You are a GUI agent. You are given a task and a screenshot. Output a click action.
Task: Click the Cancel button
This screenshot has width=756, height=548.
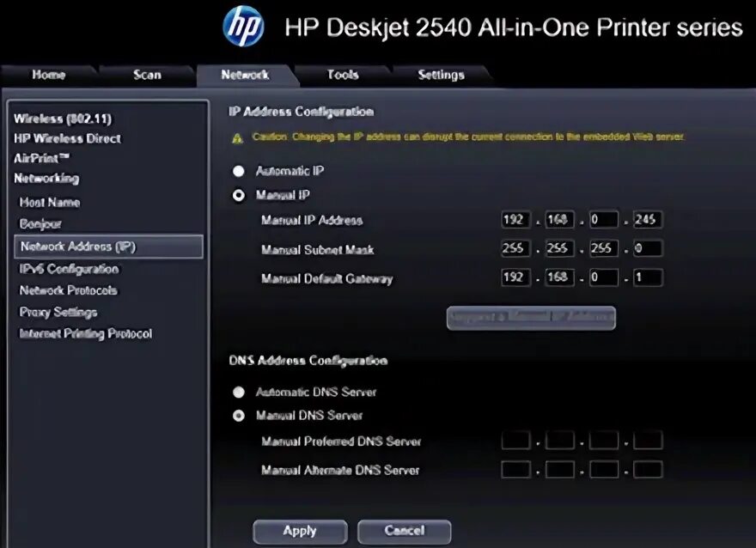click(404, 532)
